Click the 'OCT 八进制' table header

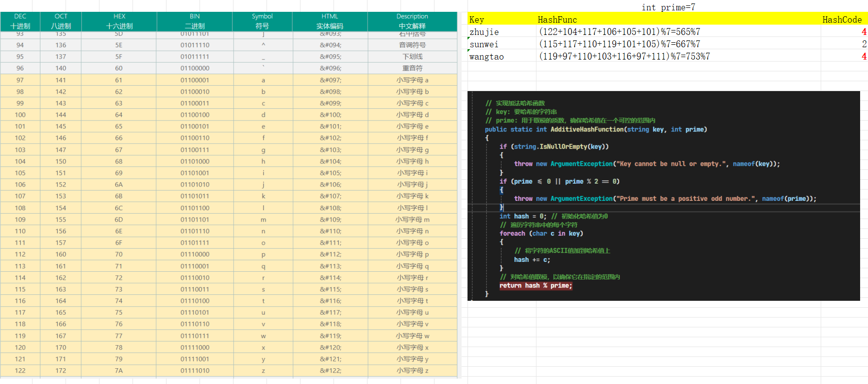[x=61, y=21]
